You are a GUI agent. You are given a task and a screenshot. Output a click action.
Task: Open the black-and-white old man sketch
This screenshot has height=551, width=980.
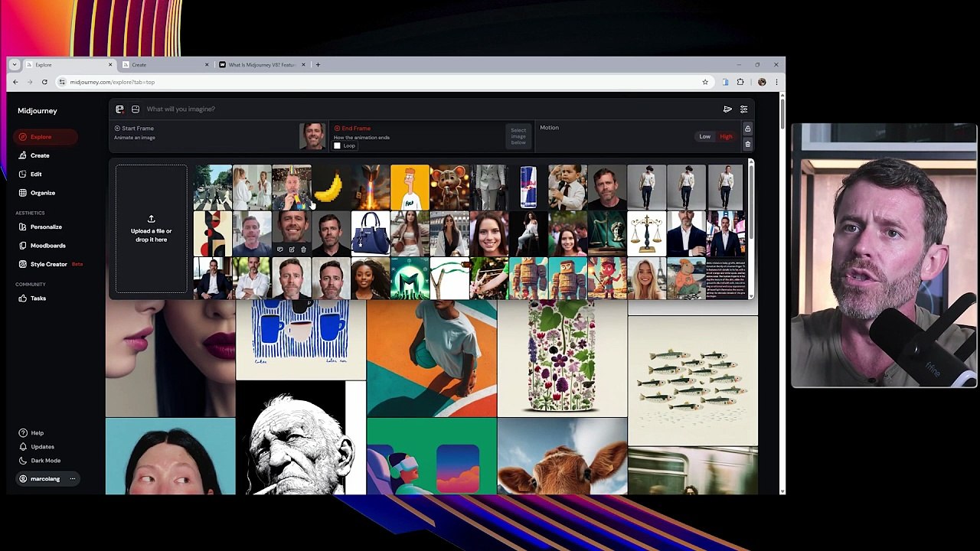coord(301,438)
